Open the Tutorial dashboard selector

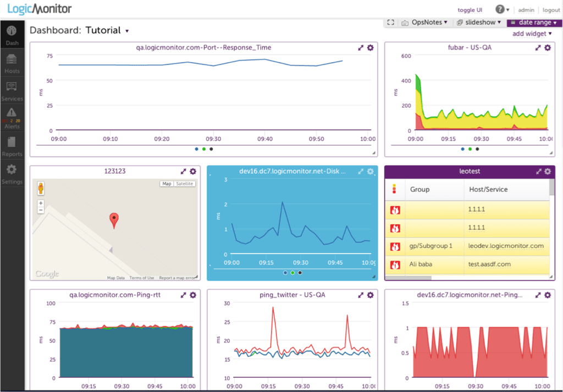(107, 30)
